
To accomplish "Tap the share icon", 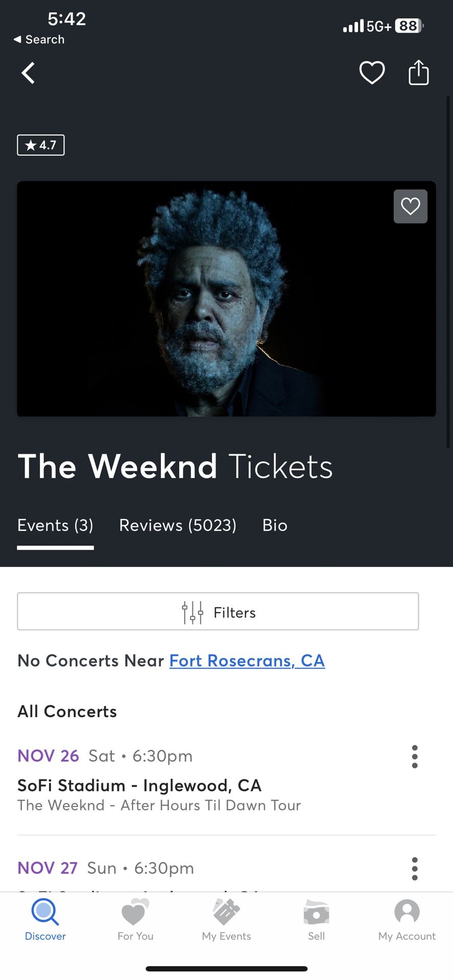I will (418, 72).
